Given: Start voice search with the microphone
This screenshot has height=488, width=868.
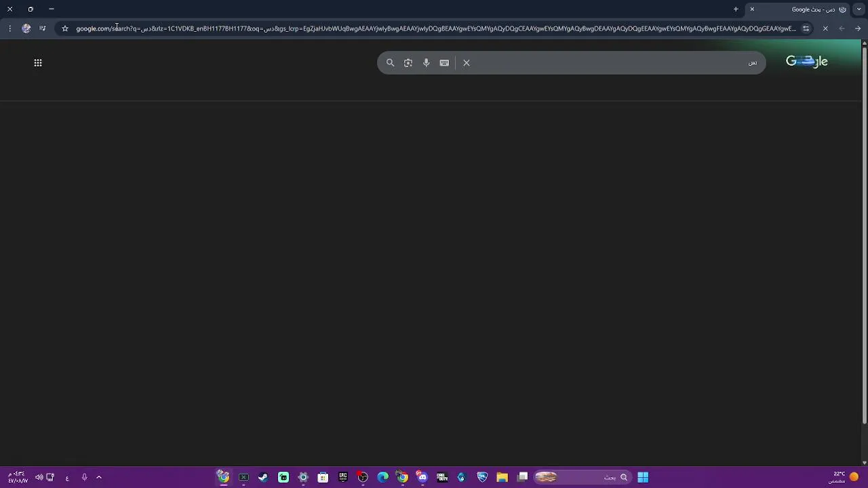Looking at the screenshot, I should point(426,62).
